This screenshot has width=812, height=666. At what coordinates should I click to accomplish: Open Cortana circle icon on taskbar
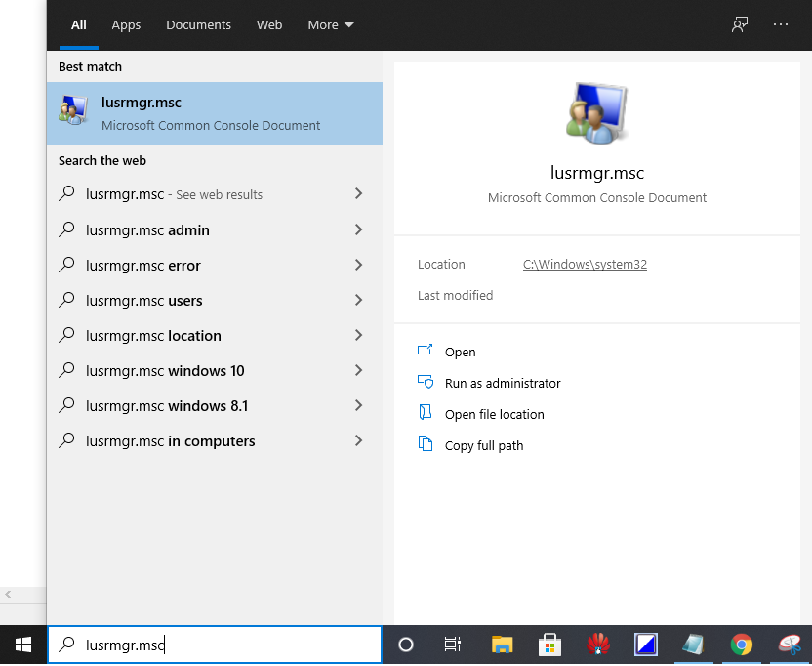(406, 645)
